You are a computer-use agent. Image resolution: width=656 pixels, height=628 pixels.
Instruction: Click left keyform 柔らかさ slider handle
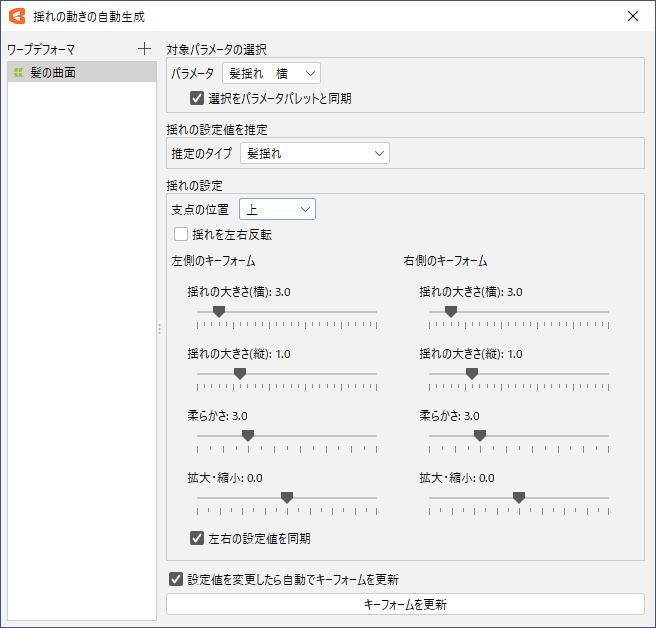pos(248,435)
